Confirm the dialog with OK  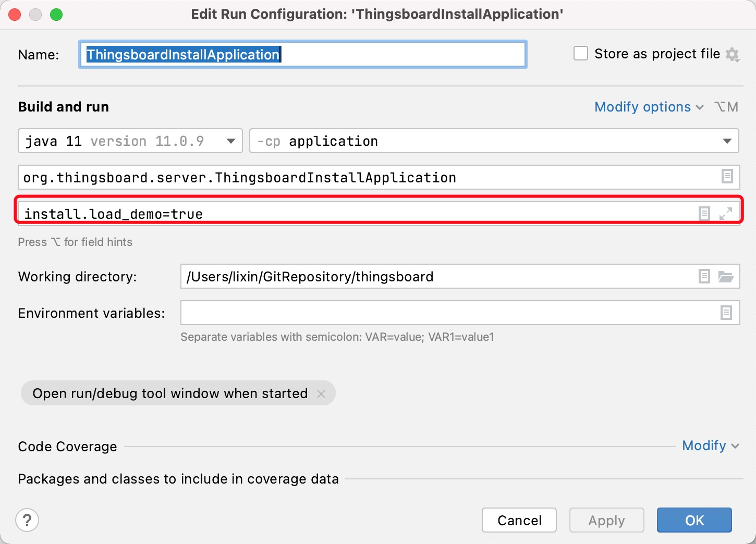tap(694, 520)
